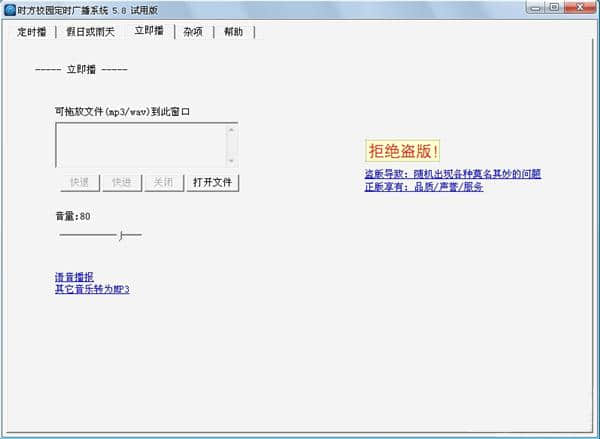This screenshot has height=439, width=600.
Task: Click the 音量:80 label
Action: [73, 216]
